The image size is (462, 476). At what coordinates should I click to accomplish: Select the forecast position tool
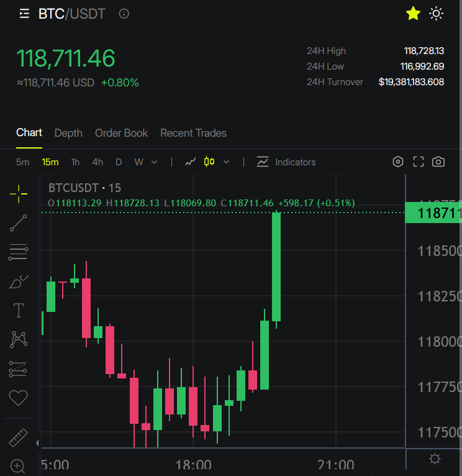click(x=18, y=369)
